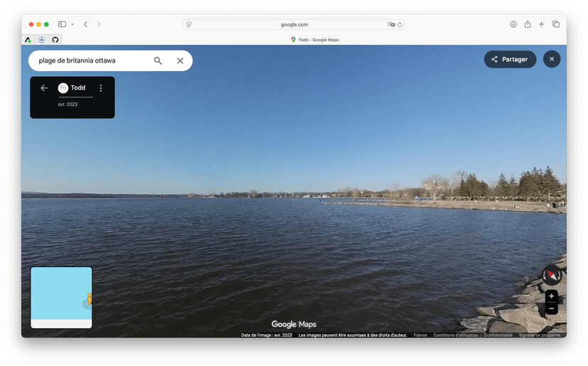
Task: Expand the sidebar dropdown chevron
Action: coord(72,24)
